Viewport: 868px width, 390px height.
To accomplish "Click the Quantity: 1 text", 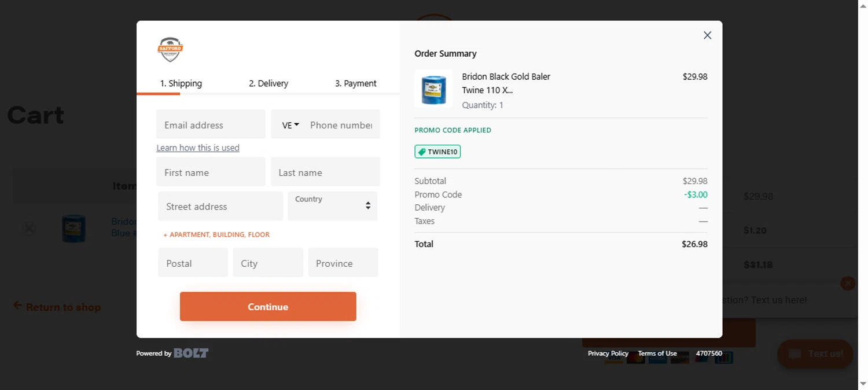I will coord(483,105).
